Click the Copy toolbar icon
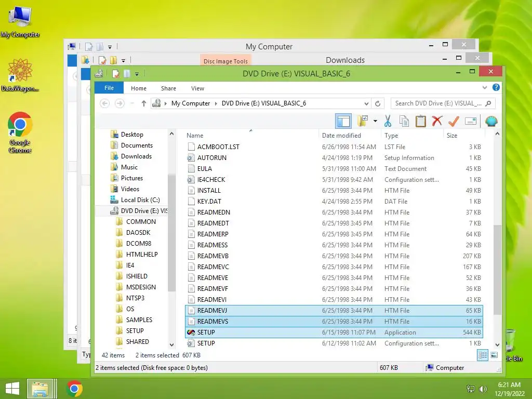 (404, 121)
